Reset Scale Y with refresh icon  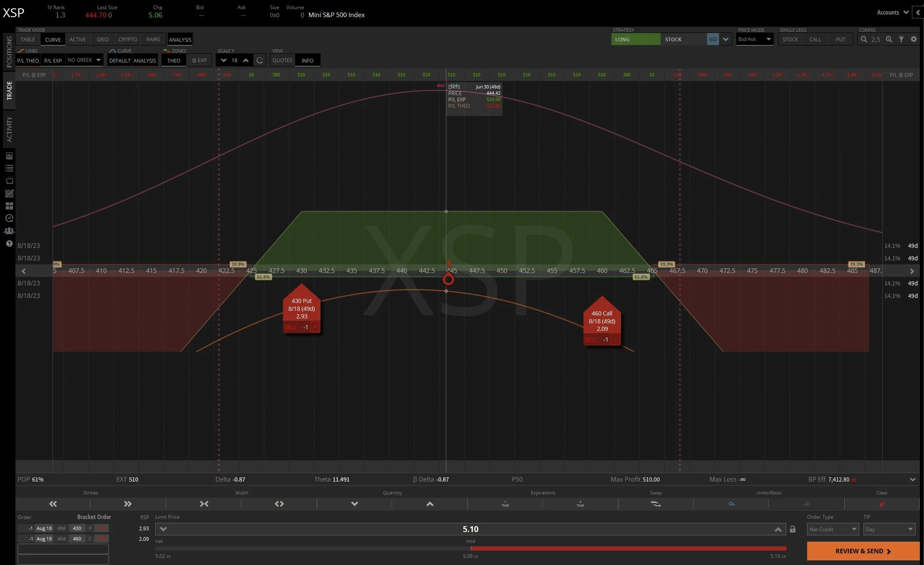260,61
